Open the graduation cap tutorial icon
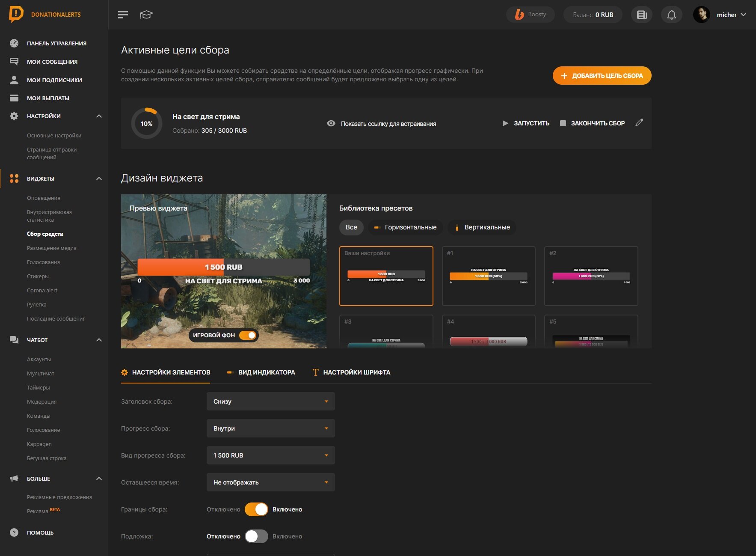 (x=146, y=15)
